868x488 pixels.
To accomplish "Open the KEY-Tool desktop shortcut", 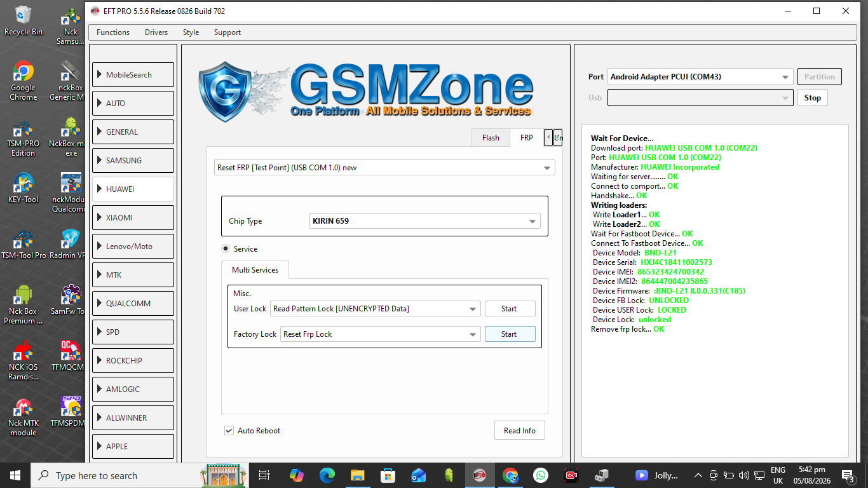I will click(x=24, y=188).
